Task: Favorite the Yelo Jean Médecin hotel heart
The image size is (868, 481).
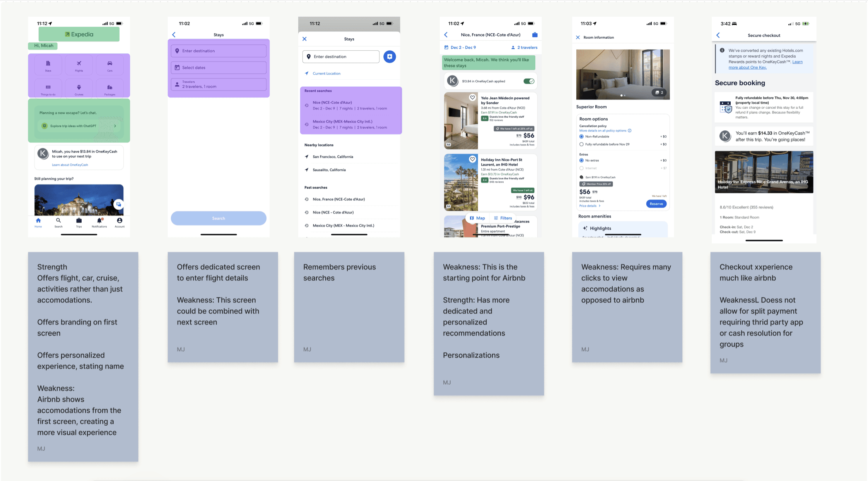Action: (x=472, y=97)
